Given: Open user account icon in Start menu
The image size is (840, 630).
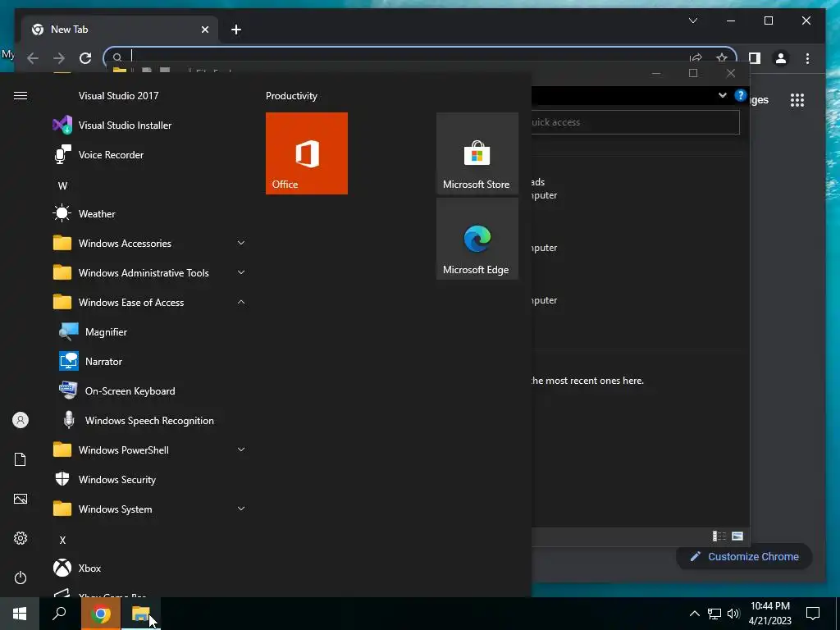Looking at the screenshot, I should [21, 420].
